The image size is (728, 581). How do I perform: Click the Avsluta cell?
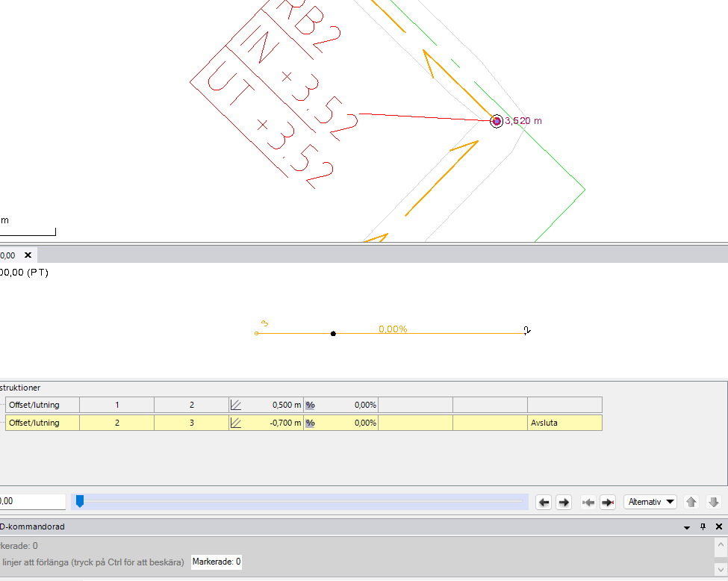tap(564, 423)
